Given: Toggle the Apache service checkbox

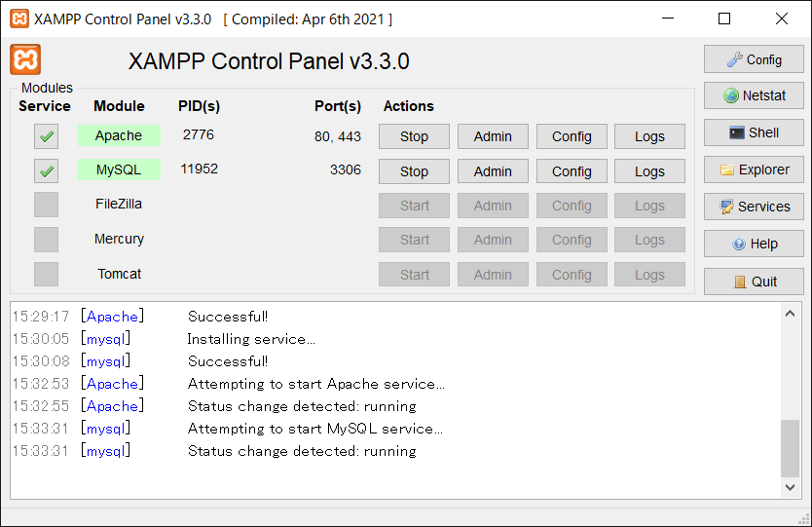Looking at the screenshot, I should pos(46,136).
